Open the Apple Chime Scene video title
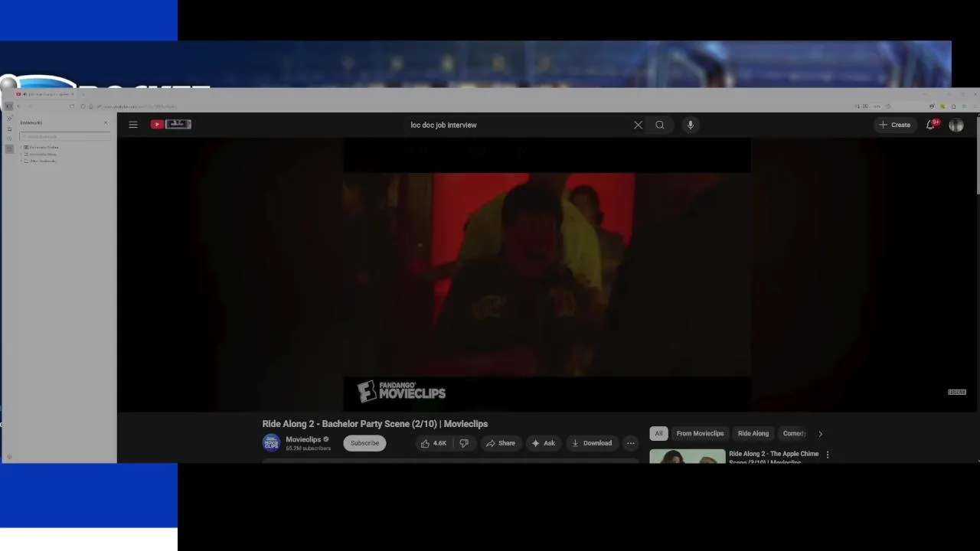980x551 pixels. point(773,458)
